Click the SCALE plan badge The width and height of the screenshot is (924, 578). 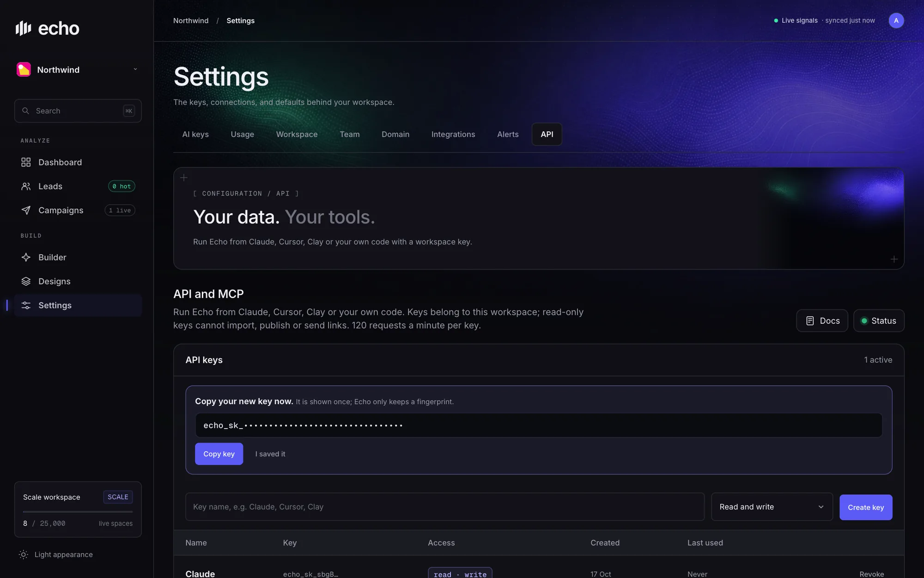pos(118,497)
